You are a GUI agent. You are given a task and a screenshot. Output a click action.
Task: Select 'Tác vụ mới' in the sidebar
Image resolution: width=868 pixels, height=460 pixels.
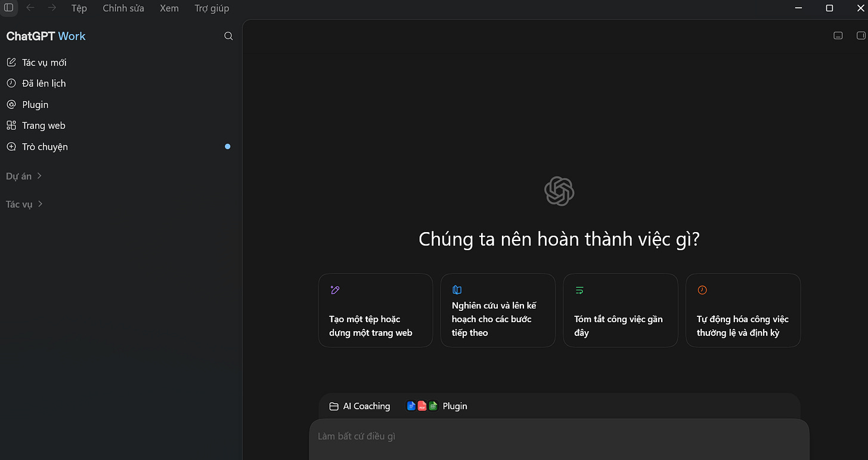pos(44,63)
